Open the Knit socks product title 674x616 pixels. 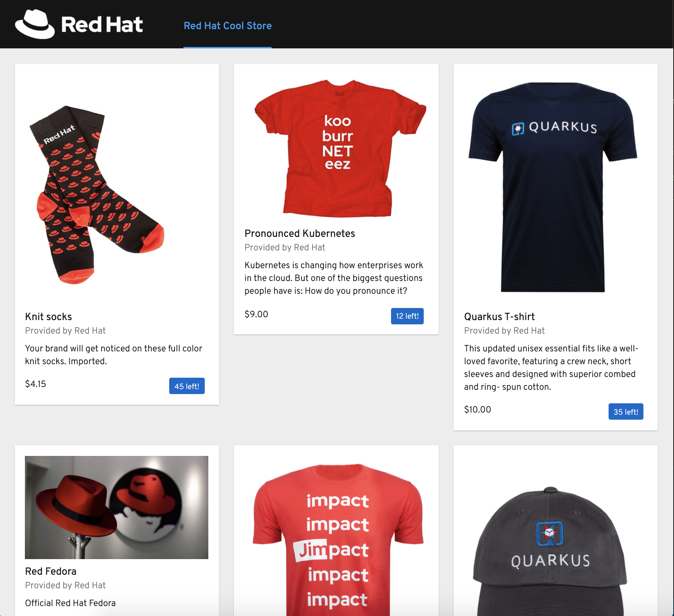tap(48, 317)
